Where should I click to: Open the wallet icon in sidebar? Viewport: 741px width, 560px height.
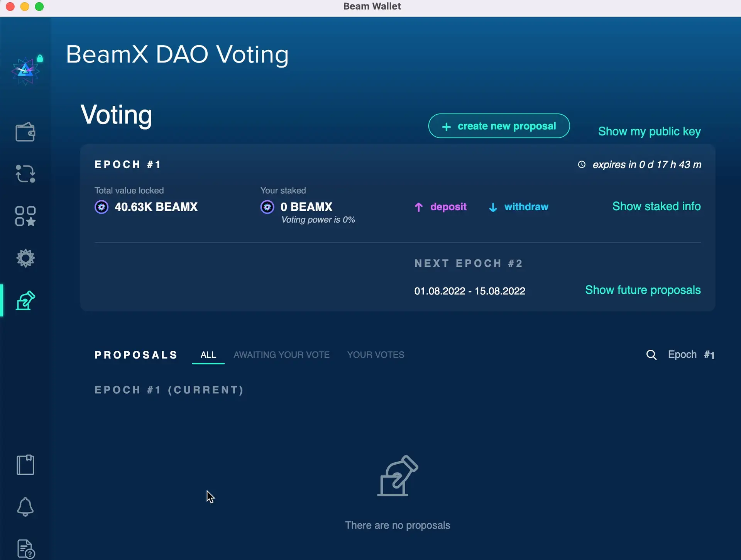pyautogui.click(x=25, y=132)
